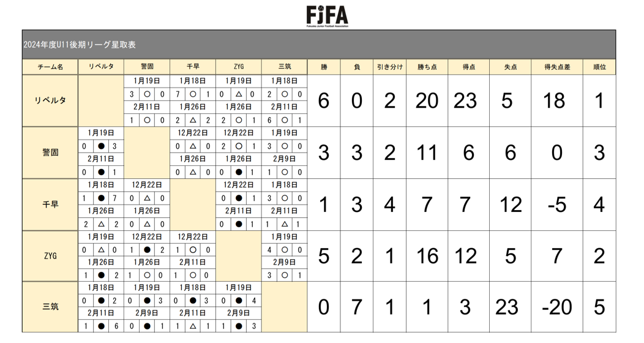Image resolution: width=644 pixels, height=343 pixels.
Task: Select the 千早 row header cell
Action: pos(50,204)
